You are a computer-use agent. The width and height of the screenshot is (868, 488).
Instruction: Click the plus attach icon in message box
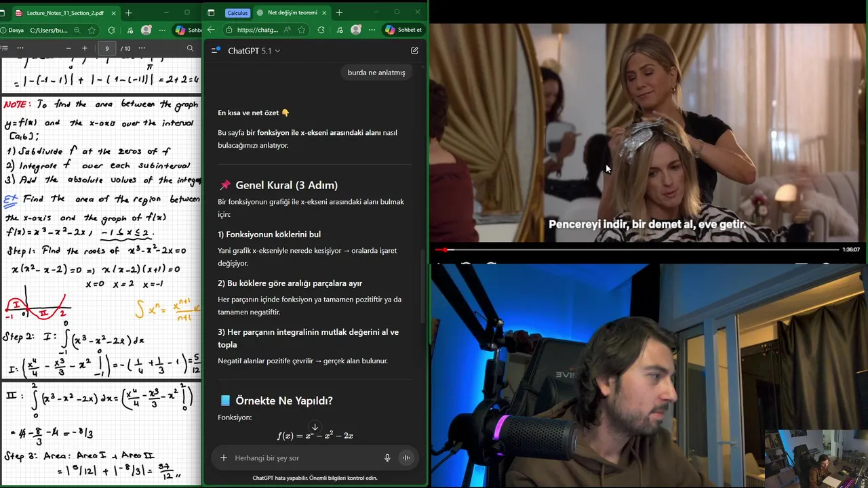224,457
